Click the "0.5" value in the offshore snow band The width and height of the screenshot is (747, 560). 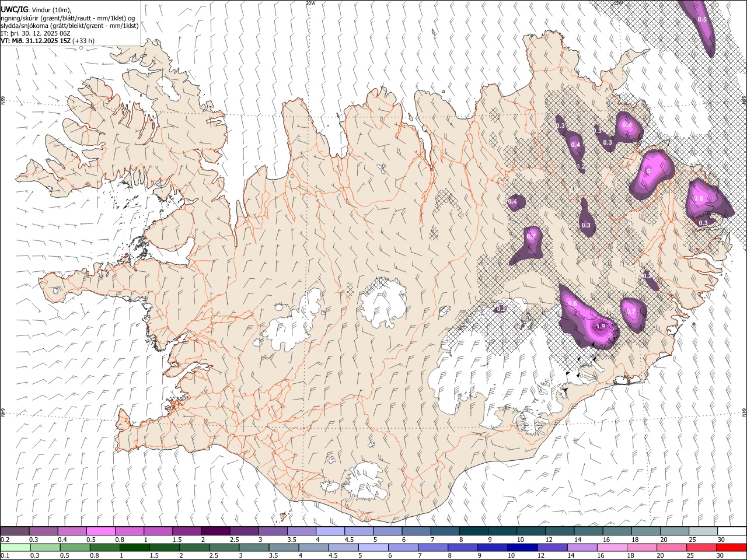(x=702, y=19)
